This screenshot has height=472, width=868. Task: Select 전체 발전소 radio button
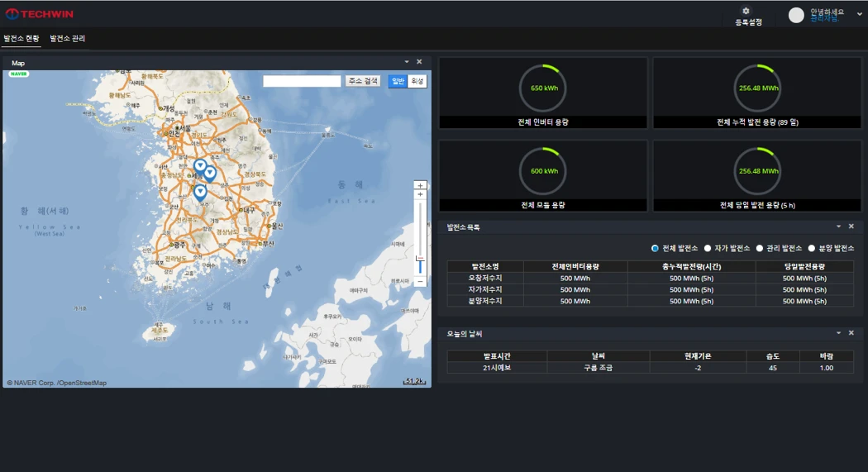655,249
